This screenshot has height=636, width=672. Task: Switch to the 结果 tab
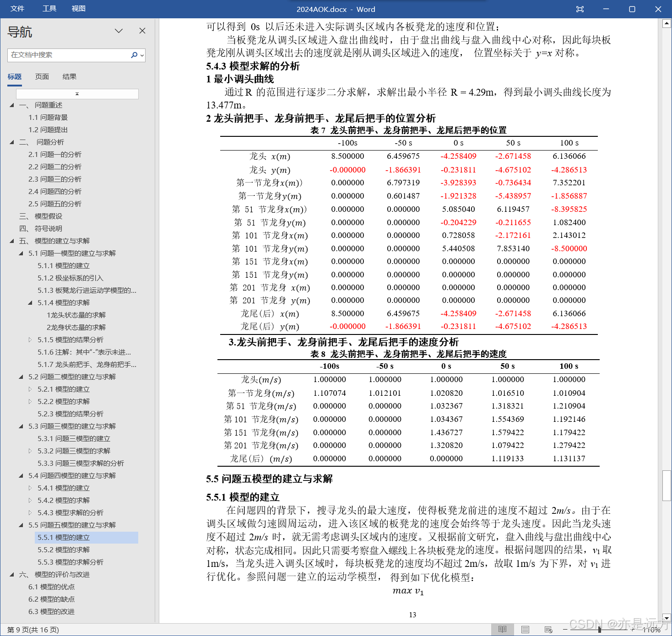click(70, 77)
